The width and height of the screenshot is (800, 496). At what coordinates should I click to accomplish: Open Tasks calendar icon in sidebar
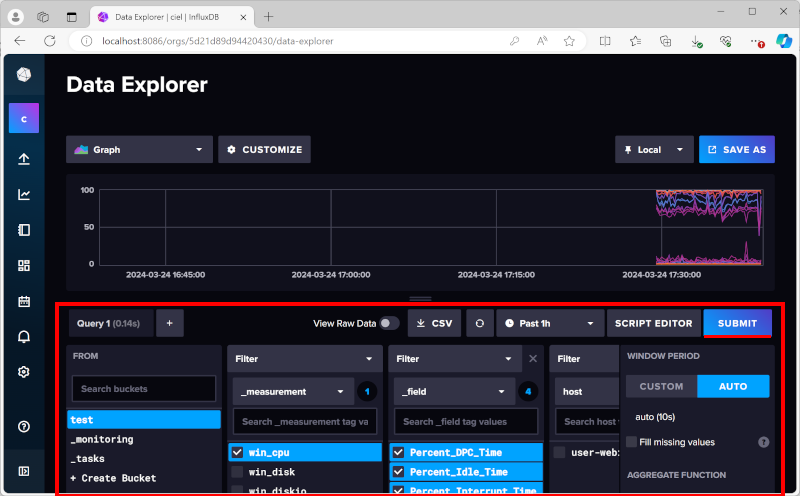(23, 301)
